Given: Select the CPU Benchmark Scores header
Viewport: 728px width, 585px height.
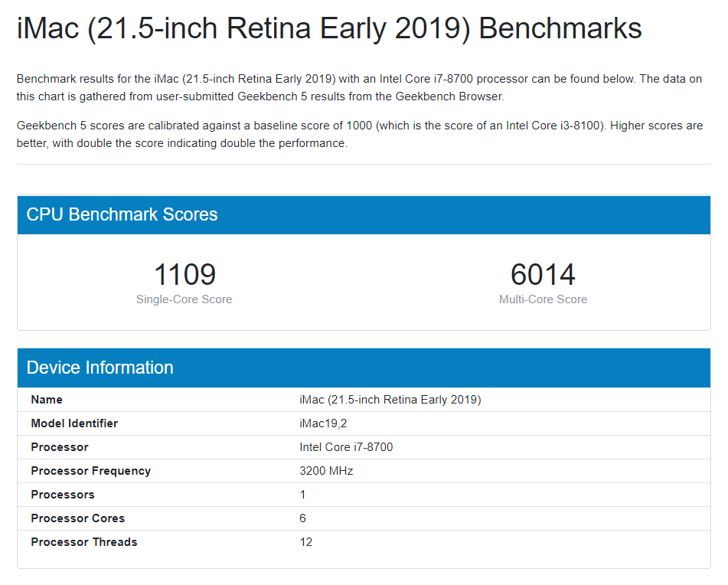Looking at the screenshot, I should [364, 214].
